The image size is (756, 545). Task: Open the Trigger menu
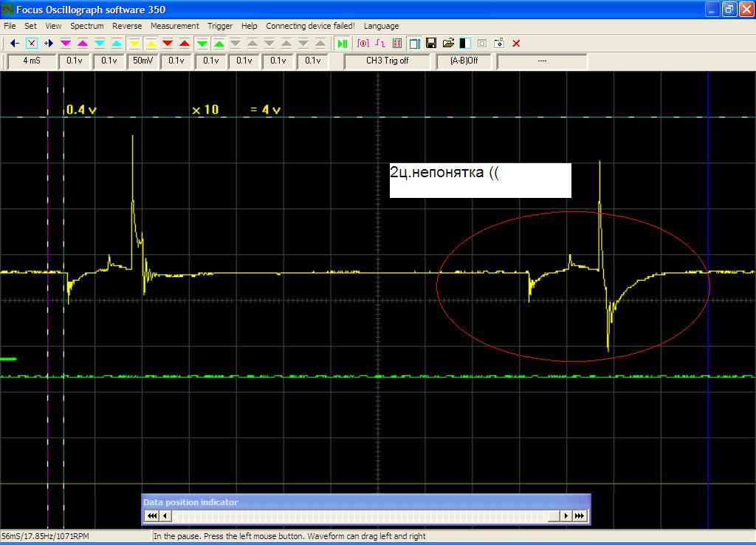[220, 26]
